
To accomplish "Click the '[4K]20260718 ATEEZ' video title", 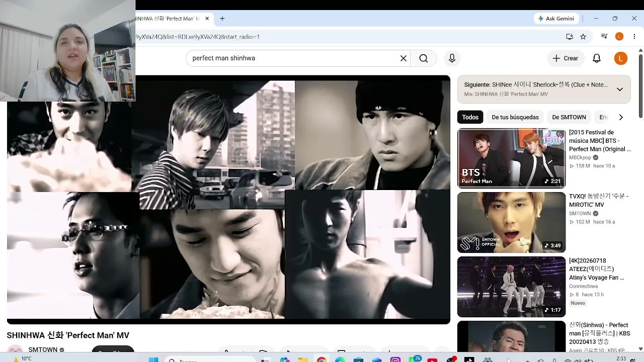I will point(597,269).
